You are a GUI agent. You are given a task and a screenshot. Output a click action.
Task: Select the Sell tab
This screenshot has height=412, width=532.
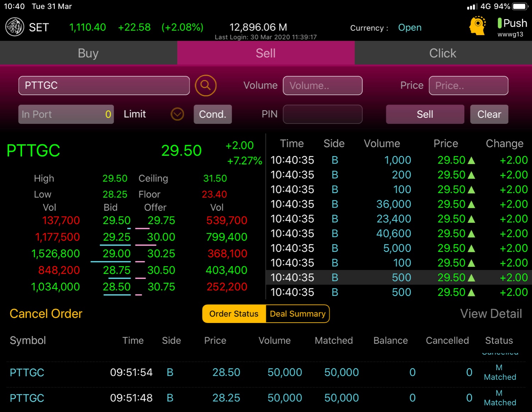tap(266, 53)
